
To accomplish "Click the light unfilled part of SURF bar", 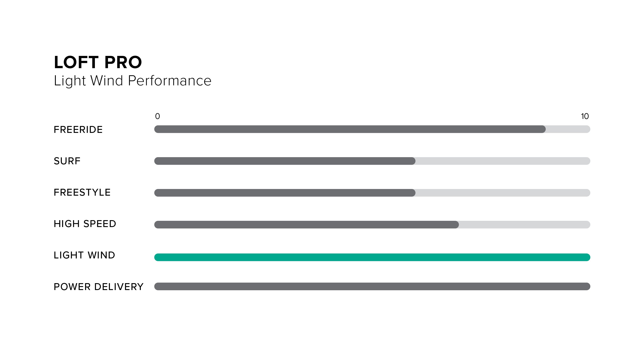I will point(503,161).
